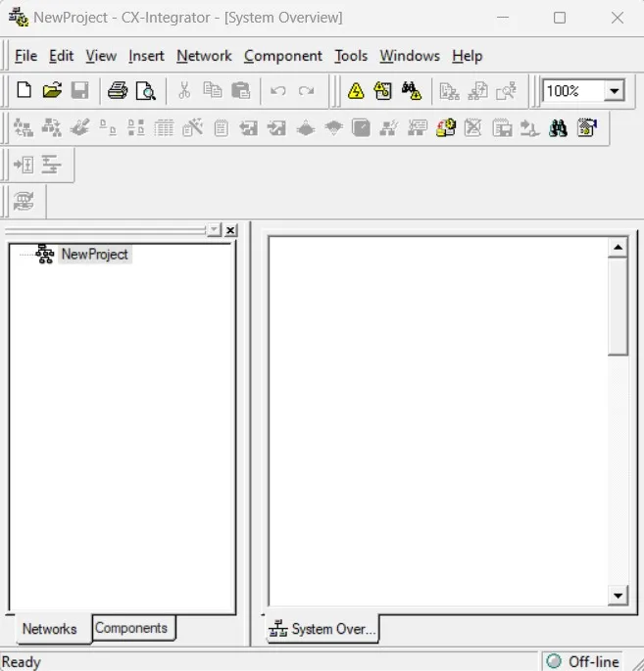Create a new project with New icon

tap(24, 90)
